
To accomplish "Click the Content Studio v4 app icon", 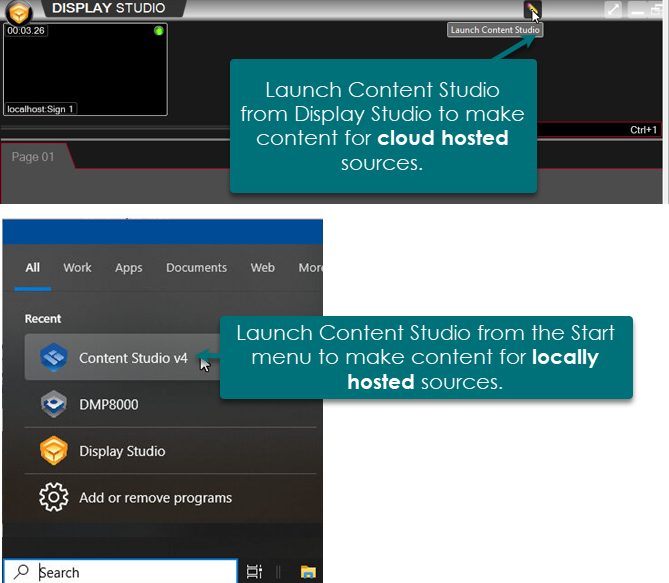I will (x=53, y=358).
